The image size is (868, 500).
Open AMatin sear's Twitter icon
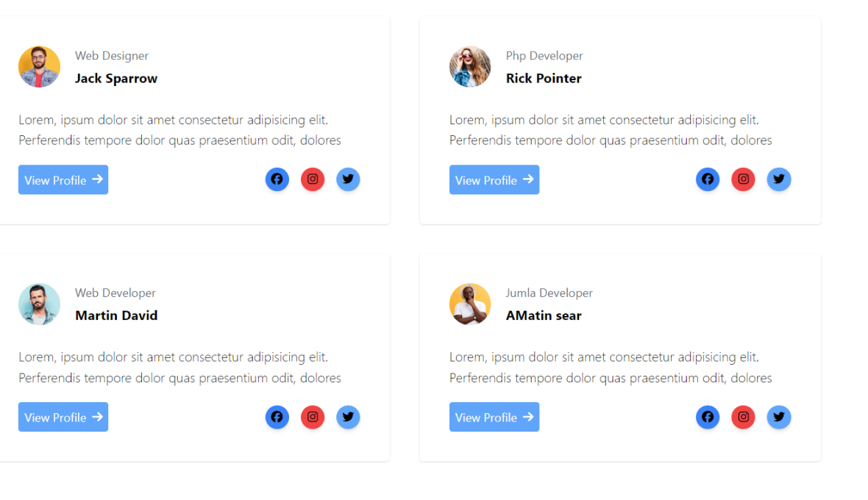coord(779,417)
